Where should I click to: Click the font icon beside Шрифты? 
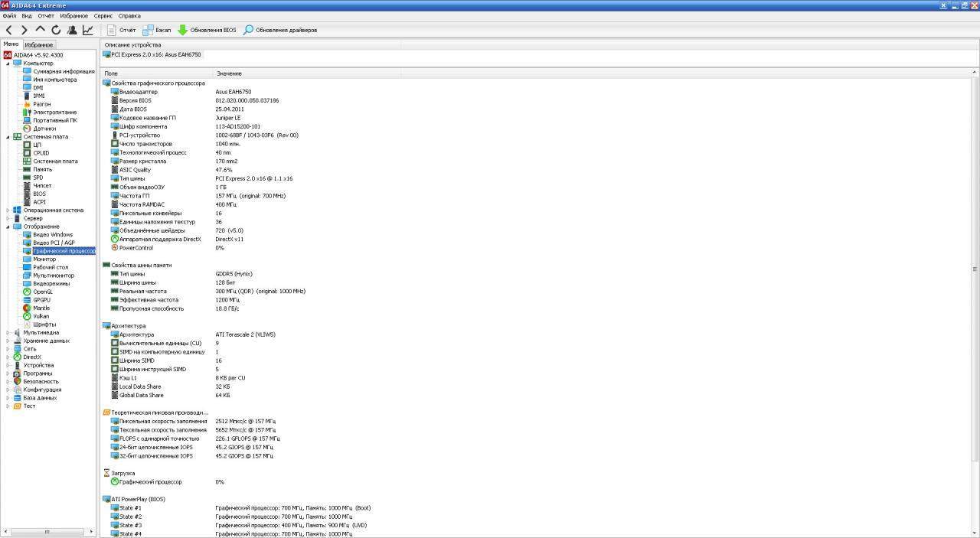28,324
